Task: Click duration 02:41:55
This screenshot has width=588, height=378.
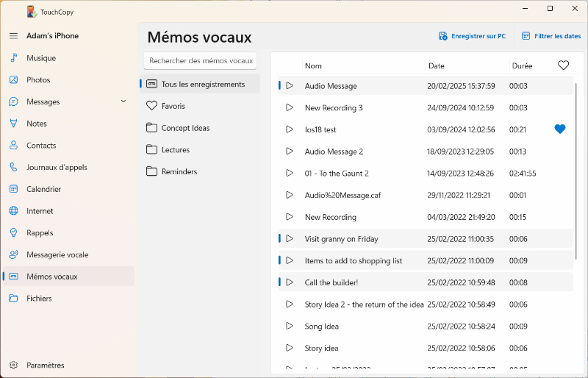Action: pos(523,174)
